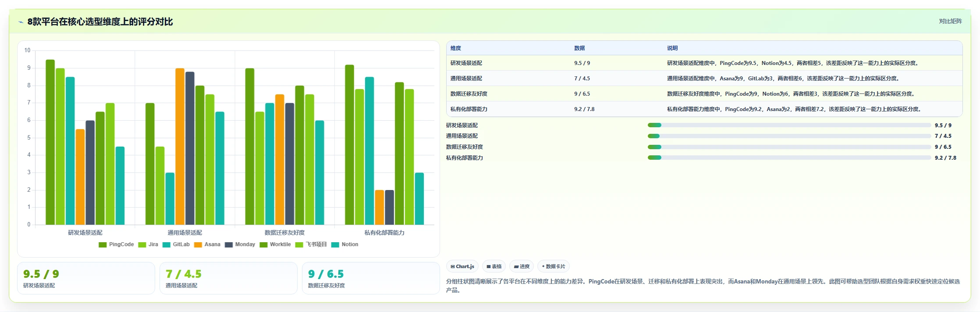Image resolution: width=980 pixels, height=312 pixels.
Task: Click the 对比矩阵 tag in header
Action: pos(950,21)
